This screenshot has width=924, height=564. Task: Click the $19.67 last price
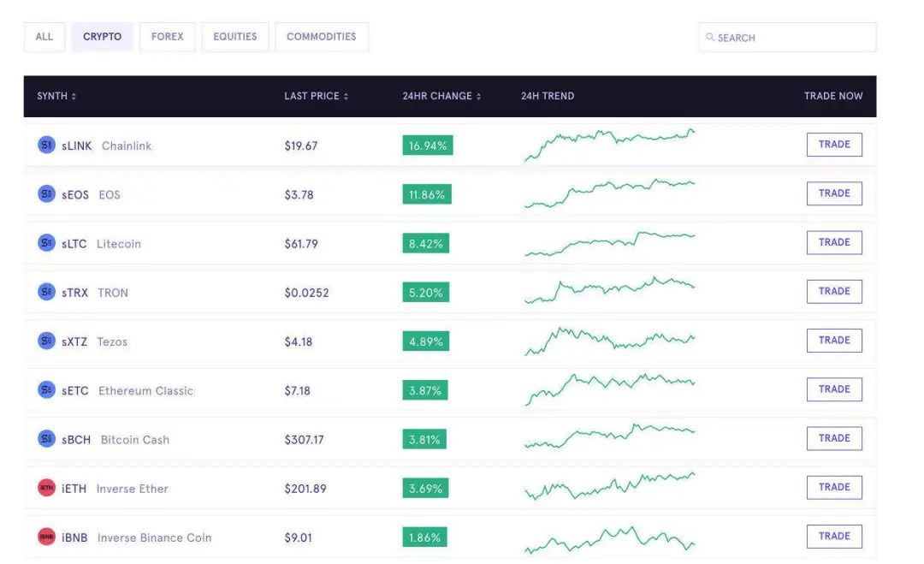point(301,145)
